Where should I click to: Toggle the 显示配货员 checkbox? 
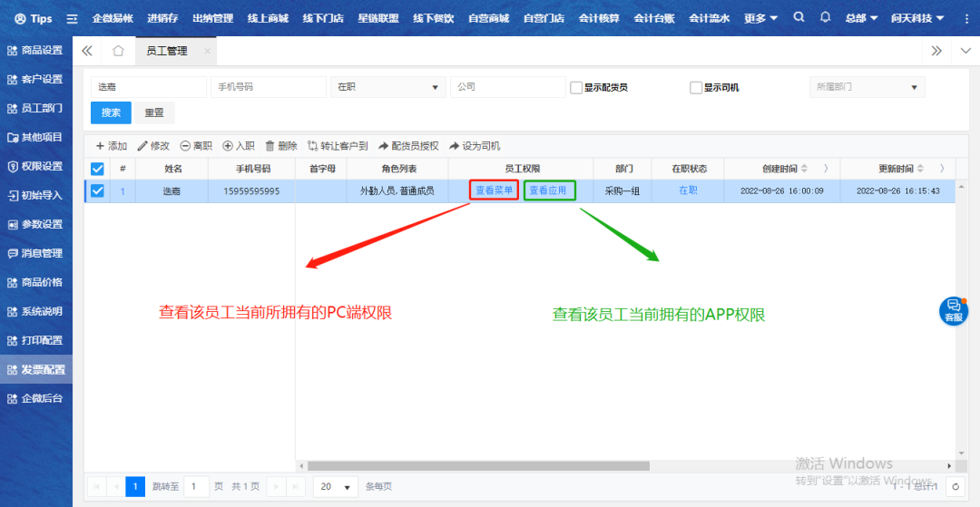pos(576,88)
